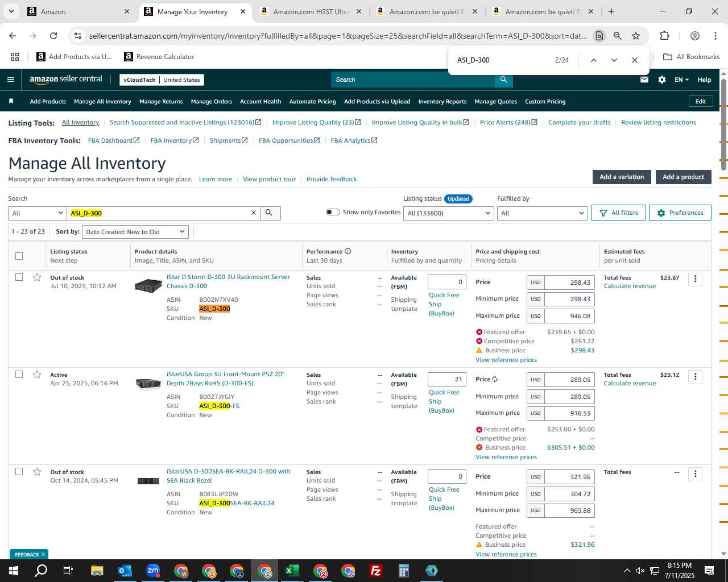This screenshot has width=728, height=582.
Task: Toggle Show only Favorites switch
Action: [x=333, y=212]
